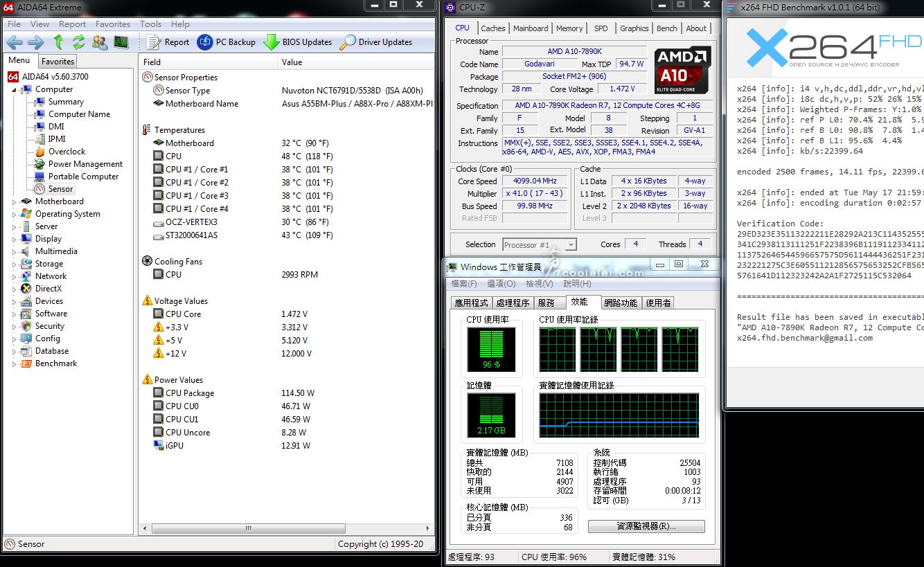Click the Forward arrow in AIDA64 toolbar

(x=35, y=42)
